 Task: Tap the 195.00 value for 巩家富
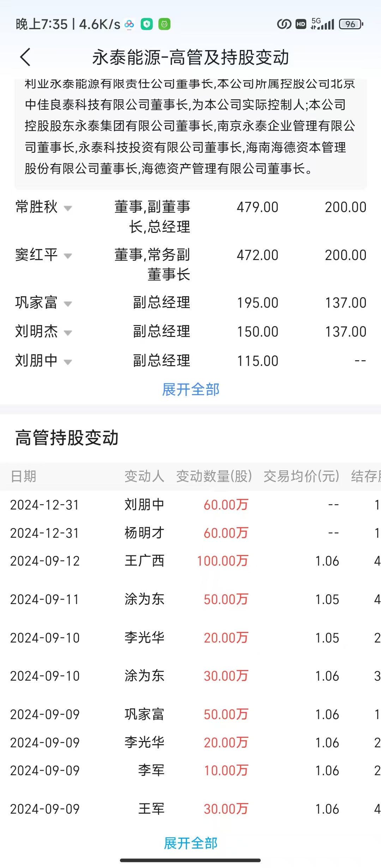click(258, 303)
